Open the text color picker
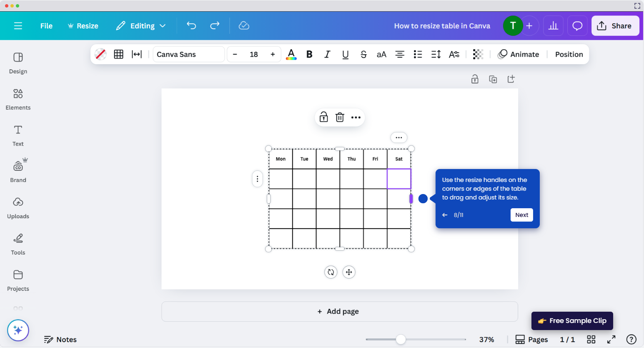The width and height of the screenshot is (644, 348). [291, 54]
